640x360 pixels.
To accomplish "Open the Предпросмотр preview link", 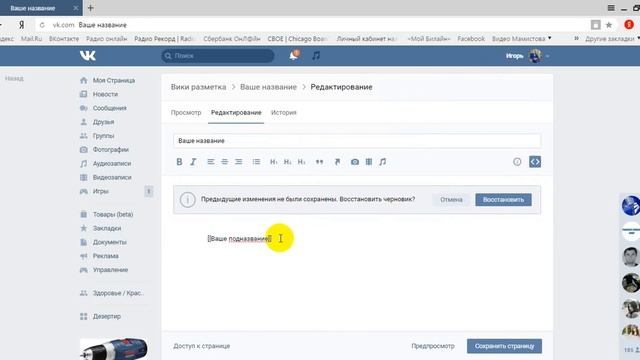I will [433, 346].
